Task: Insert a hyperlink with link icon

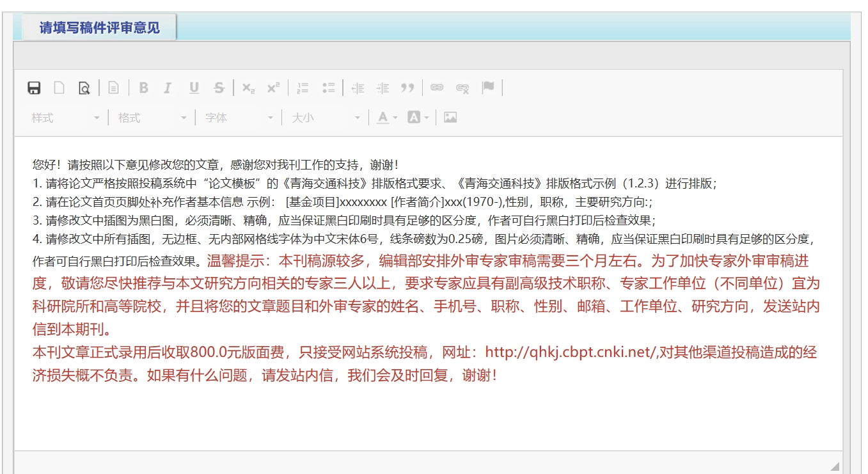Action: pos(437,88)
